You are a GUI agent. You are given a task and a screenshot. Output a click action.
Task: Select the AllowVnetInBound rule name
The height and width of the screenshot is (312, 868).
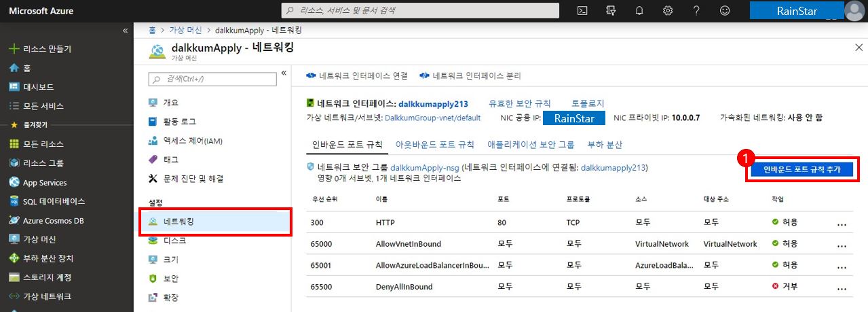pos(409,243)
